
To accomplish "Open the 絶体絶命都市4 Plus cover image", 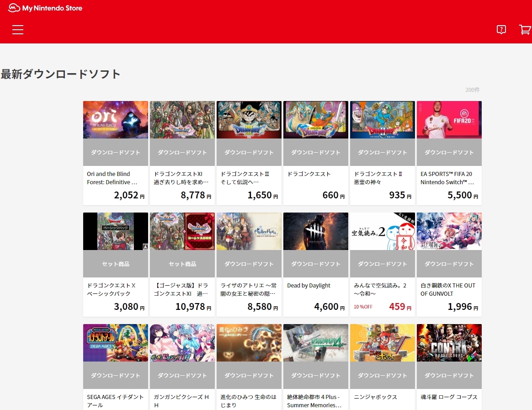I will click(x=315, y=343).
